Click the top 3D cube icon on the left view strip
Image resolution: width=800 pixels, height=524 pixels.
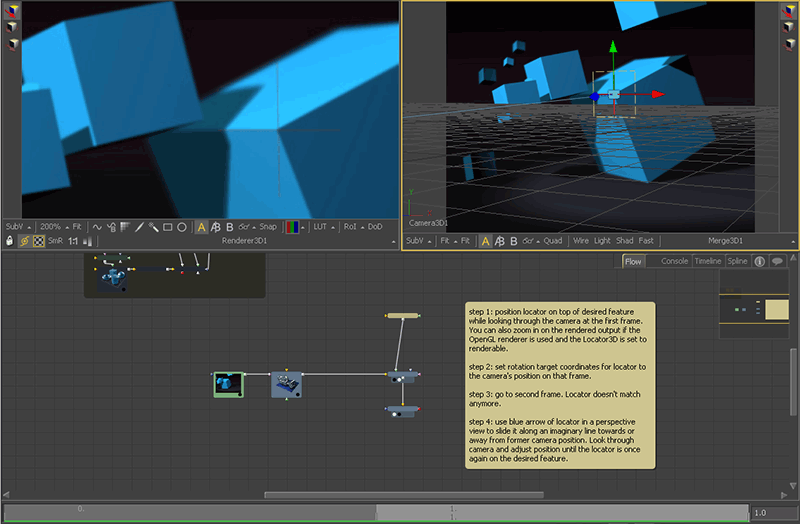[12, 11]
